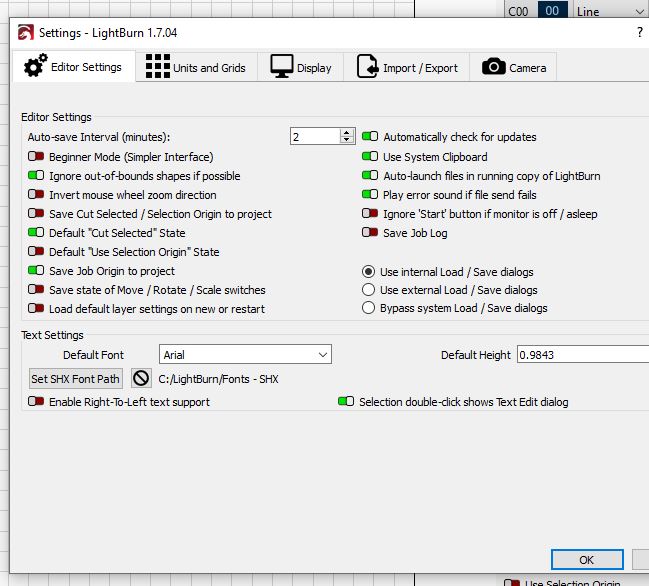The image size is (649, 586).
Task: Open the Import / Export tab
Action: [407, 67]
